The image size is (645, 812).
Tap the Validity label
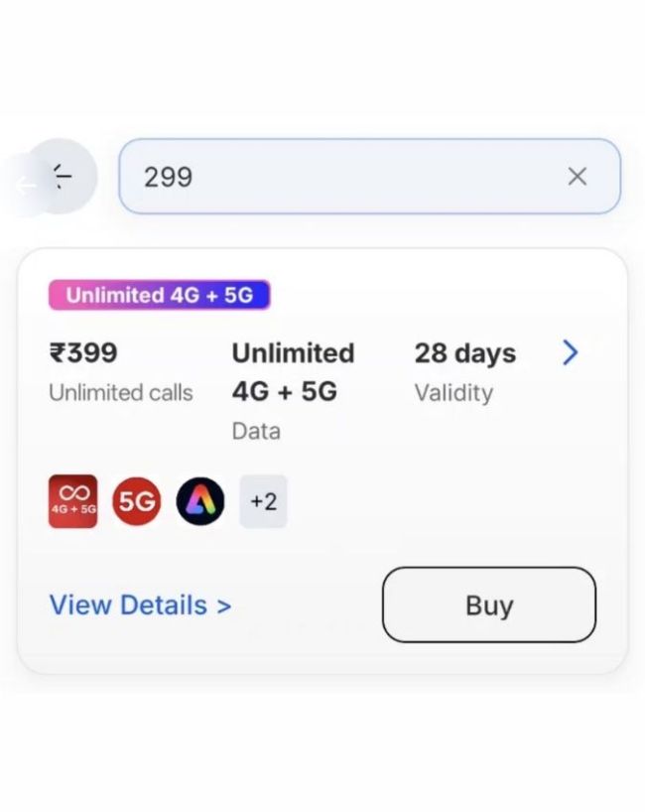point(453,393)
